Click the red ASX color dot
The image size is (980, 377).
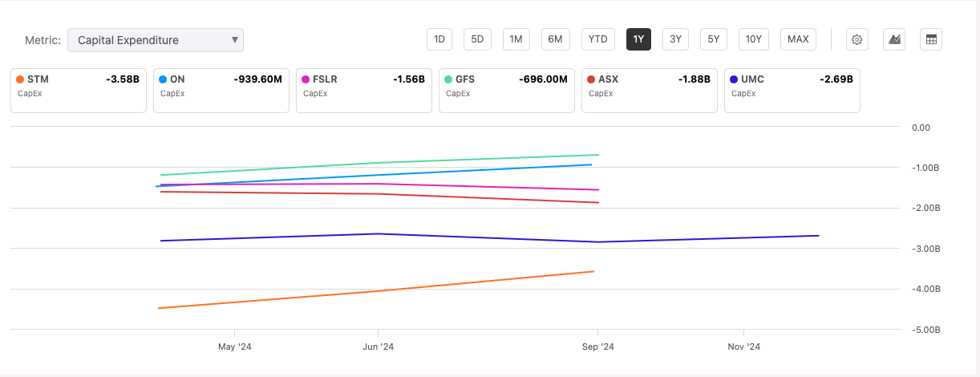(x=591, y=79)
